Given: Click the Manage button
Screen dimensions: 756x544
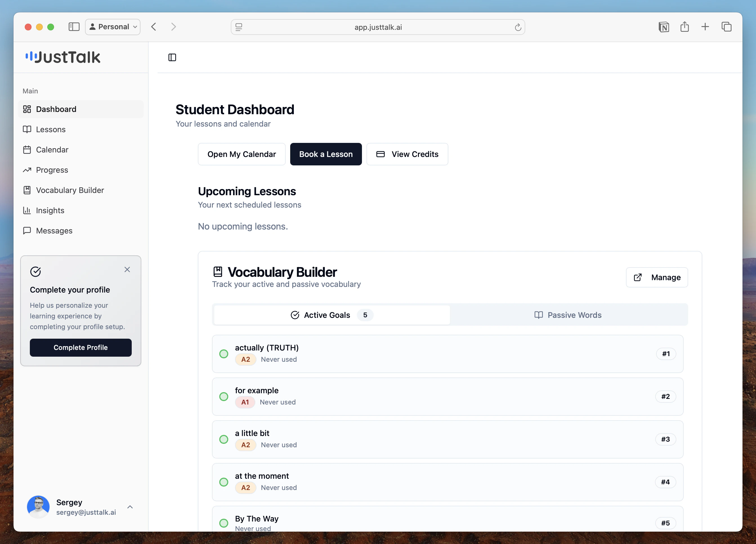Looking at the screenshot, I should [x=657, y=277].
